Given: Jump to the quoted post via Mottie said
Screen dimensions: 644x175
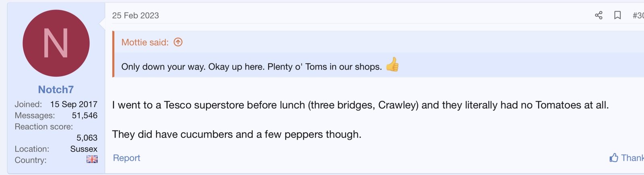Looking at the screenshot, I should [145, 42].
